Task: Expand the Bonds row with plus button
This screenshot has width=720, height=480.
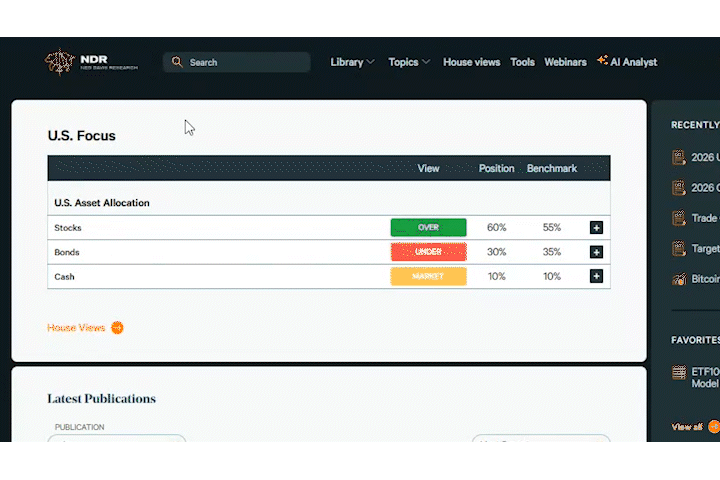Action: click(x=596, y=252)
